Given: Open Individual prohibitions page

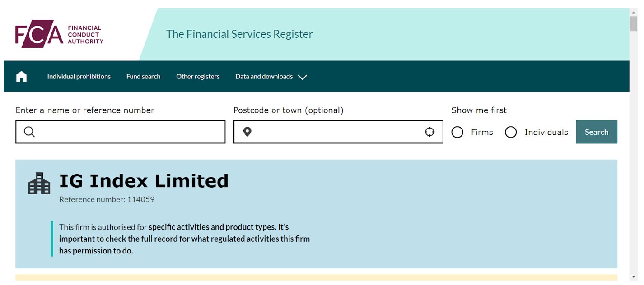Looking at the screenshot, I should click(x=79, y=77).
